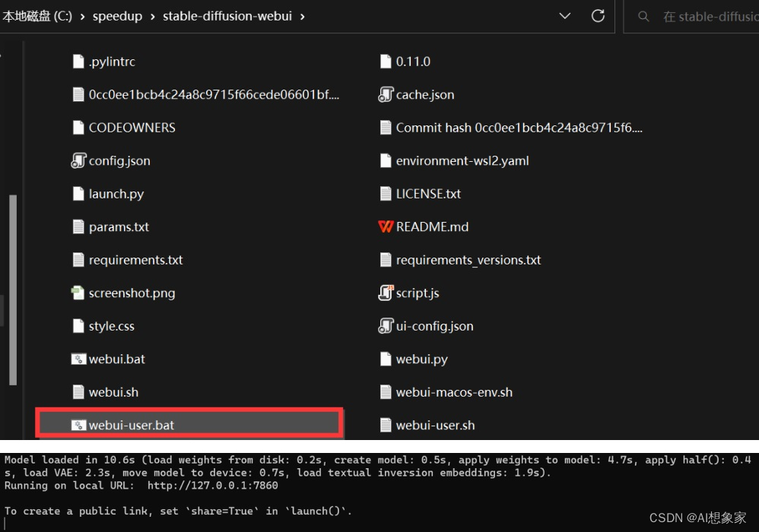
Task: Click the search magnifier icon
Action: pyautogui.click(x=643, y=17)
